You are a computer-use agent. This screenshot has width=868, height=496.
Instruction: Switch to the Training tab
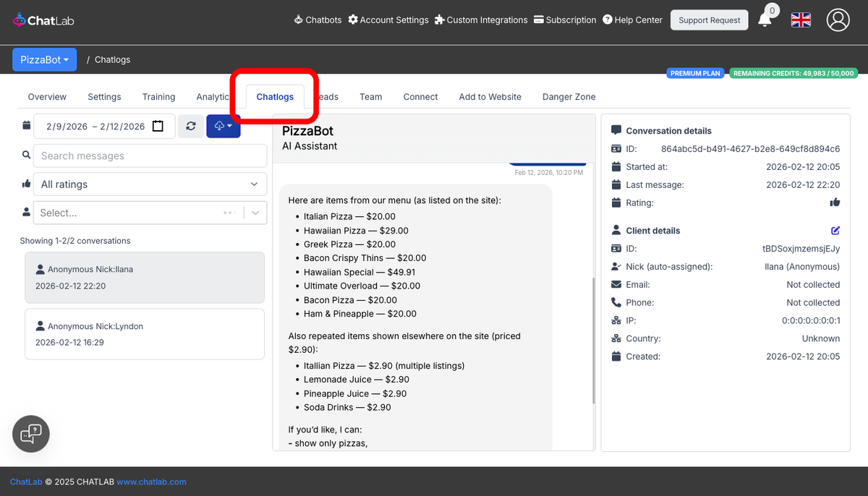(158, 96)
